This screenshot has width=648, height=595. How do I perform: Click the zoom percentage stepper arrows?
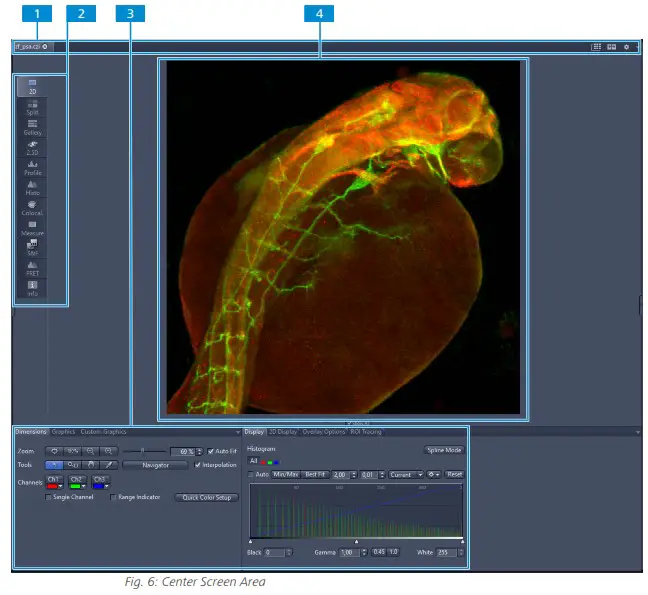(x=200, y=452)
